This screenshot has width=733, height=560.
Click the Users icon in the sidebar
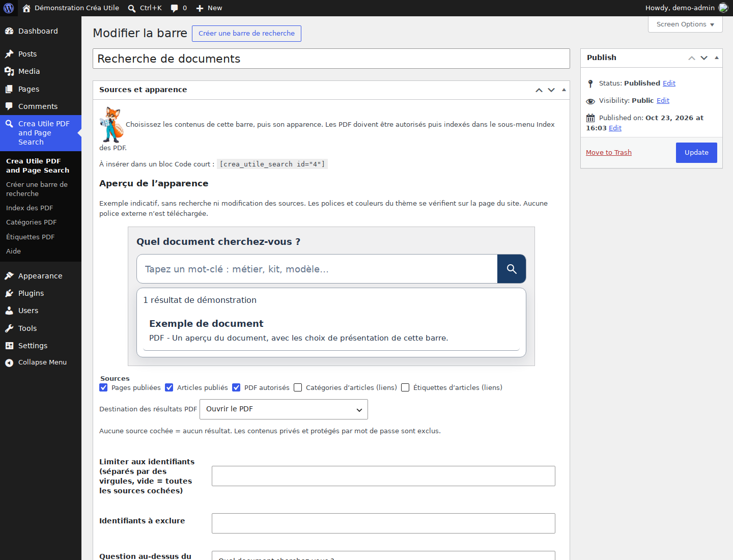[x=9, y=311]
